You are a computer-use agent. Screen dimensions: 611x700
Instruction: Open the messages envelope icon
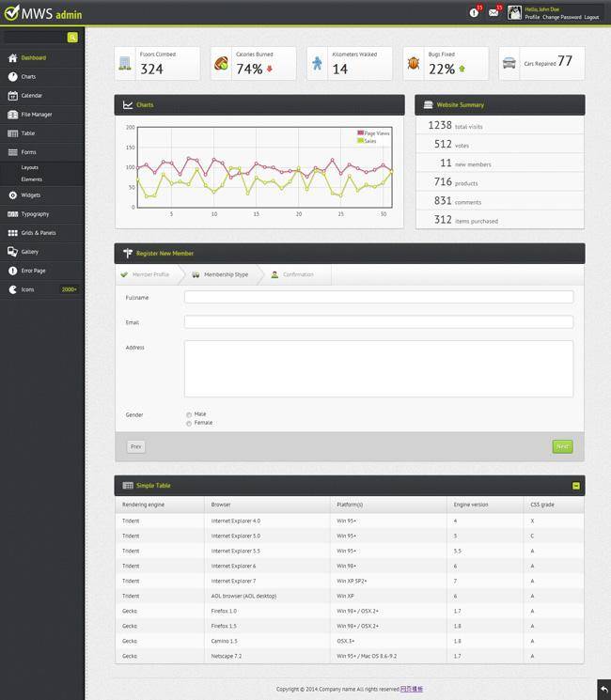tap(493, 12)
